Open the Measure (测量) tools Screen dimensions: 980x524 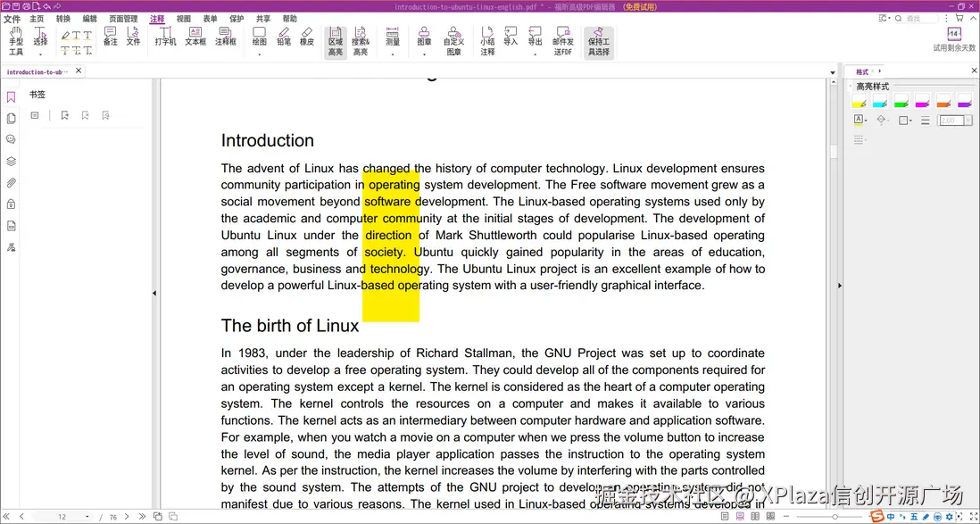393,37
